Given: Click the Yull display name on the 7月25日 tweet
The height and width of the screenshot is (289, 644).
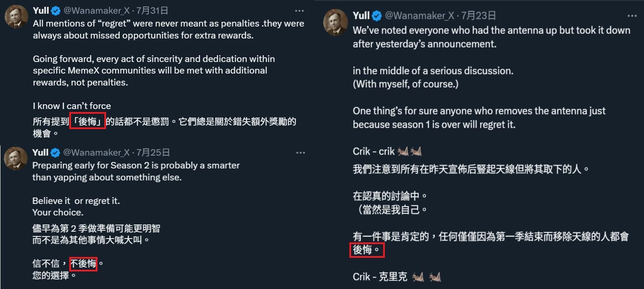Looking at the screenshot, I should click(x=40, y=153).
